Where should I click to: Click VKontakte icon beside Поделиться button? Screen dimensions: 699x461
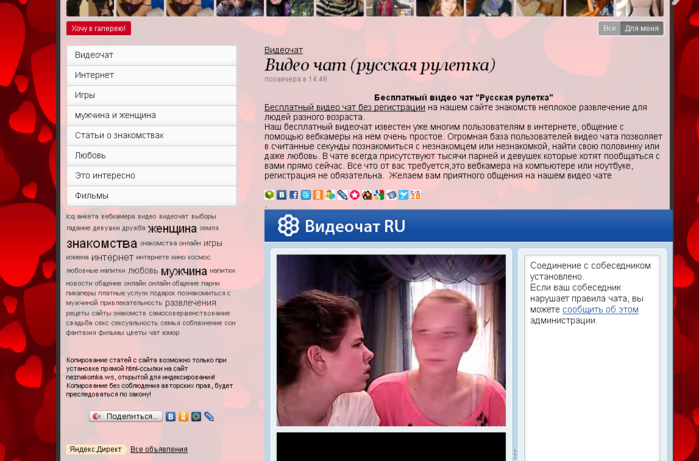tap(171, 416)
